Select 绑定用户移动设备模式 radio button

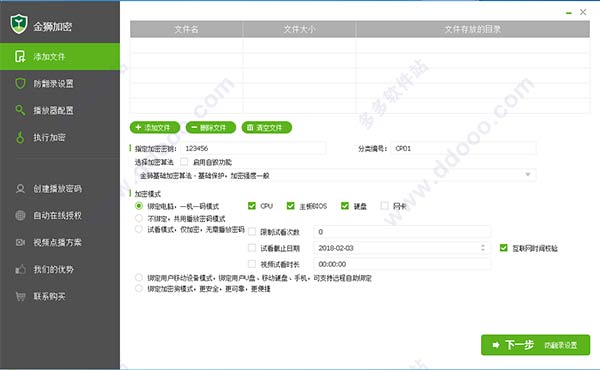(x=139, y=277)
